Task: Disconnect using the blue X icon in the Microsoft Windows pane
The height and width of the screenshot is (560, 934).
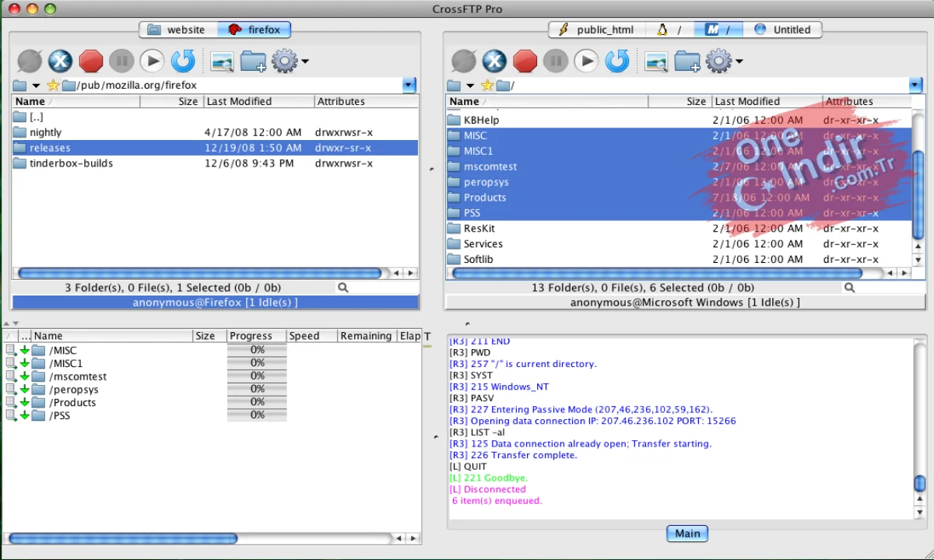Action: point(494,61)
